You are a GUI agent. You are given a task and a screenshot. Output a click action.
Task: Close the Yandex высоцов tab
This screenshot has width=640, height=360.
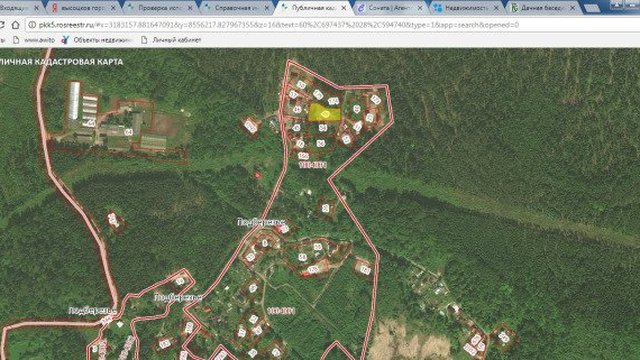pos(113,8)
